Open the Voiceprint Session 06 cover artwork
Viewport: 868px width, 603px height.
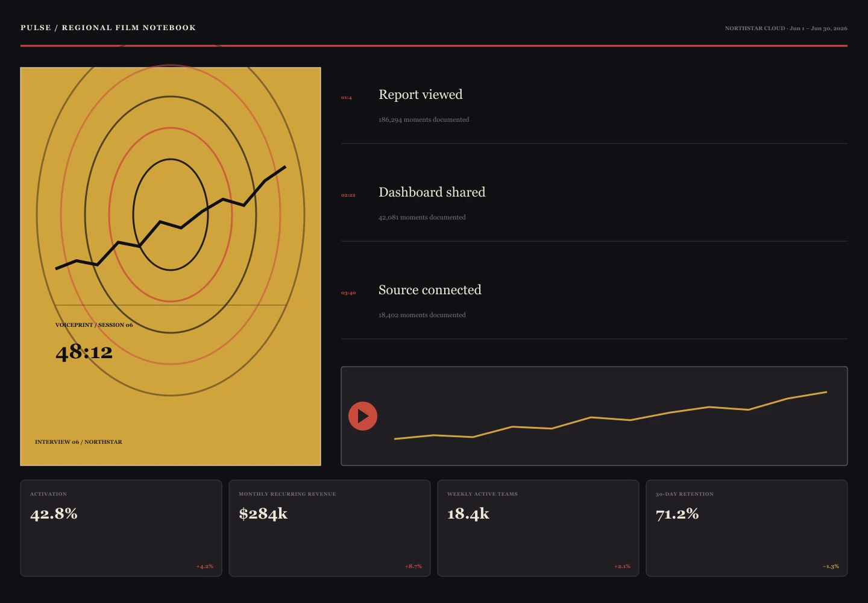[x=171, y=267]
